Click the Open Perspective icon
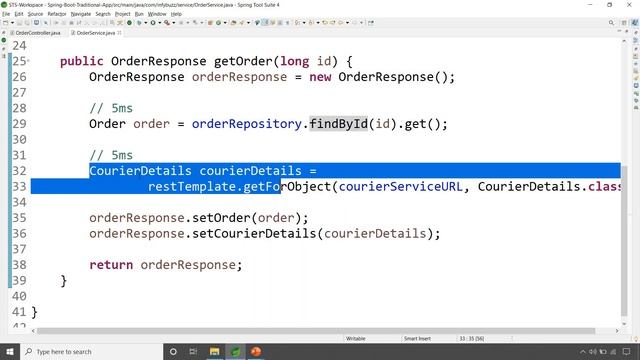This screenshot has width=640, height=360. pos(624,22)
